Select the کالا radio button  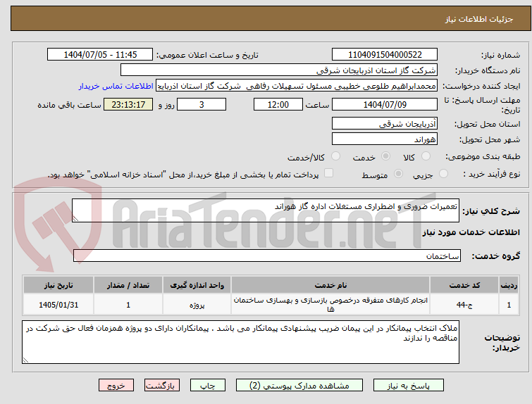[426, 156]
